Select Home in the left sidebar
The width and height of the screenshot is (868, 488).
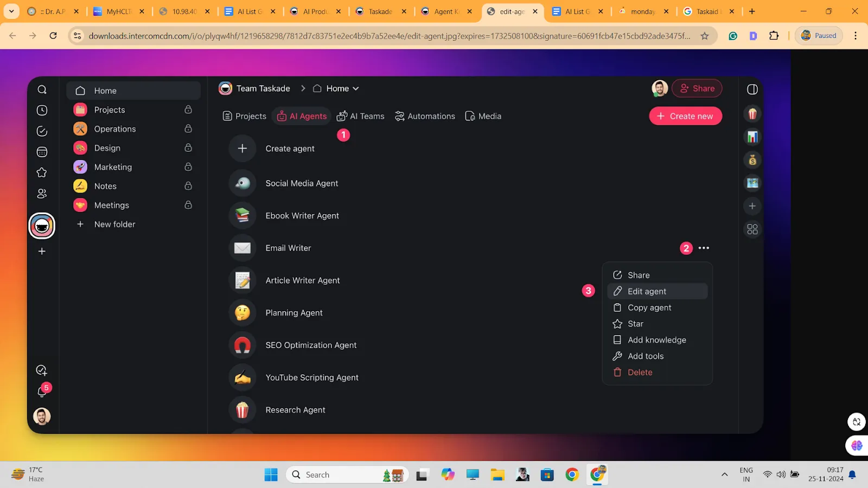[x=133, y=91]
